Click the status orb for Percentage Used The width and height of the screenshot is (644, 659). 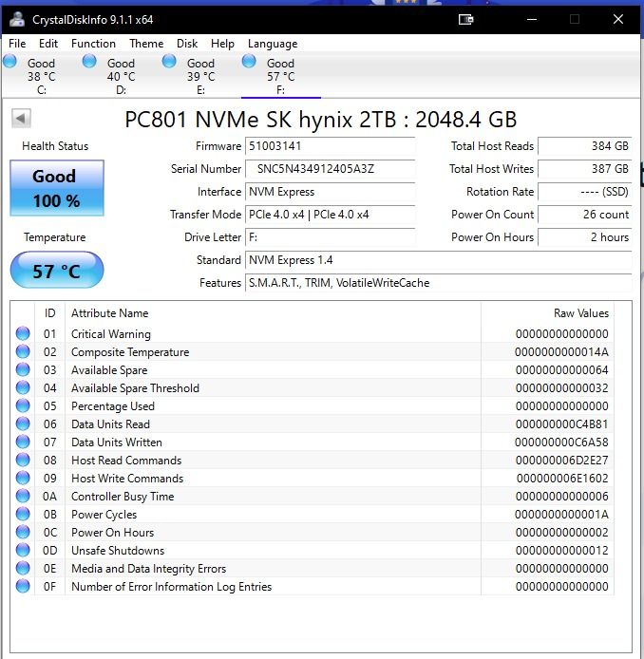[x=23, y=405]
